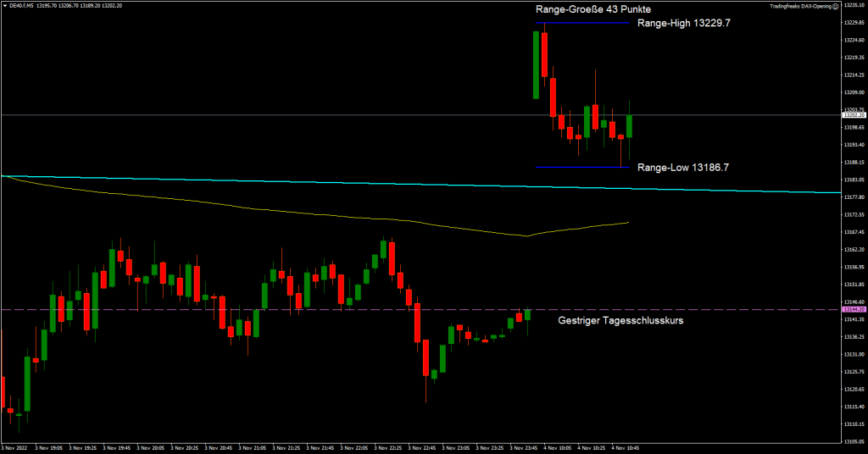Click the current price tag 13202.20
The width and height of the screenshot is (868, 454).
click(x=852, y=115)
